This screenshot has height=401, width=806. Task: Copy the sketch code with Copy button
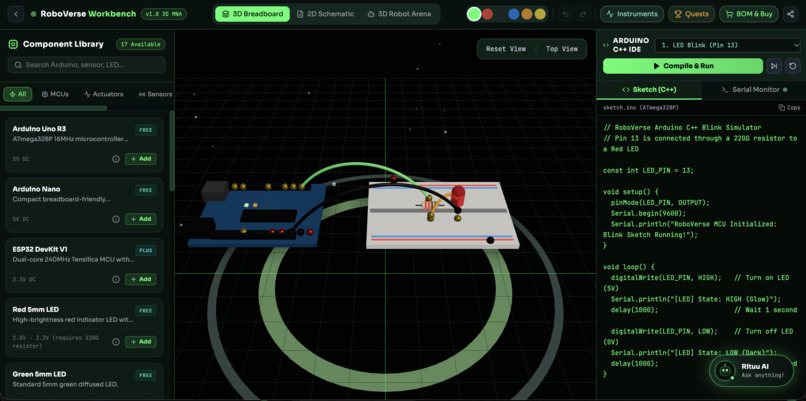point(789,107)
